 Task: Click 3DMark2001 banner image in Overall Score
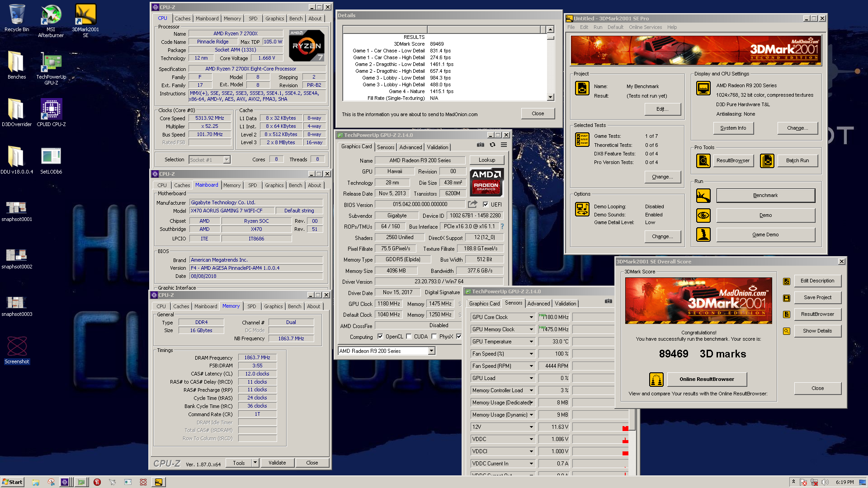point(698,300)
